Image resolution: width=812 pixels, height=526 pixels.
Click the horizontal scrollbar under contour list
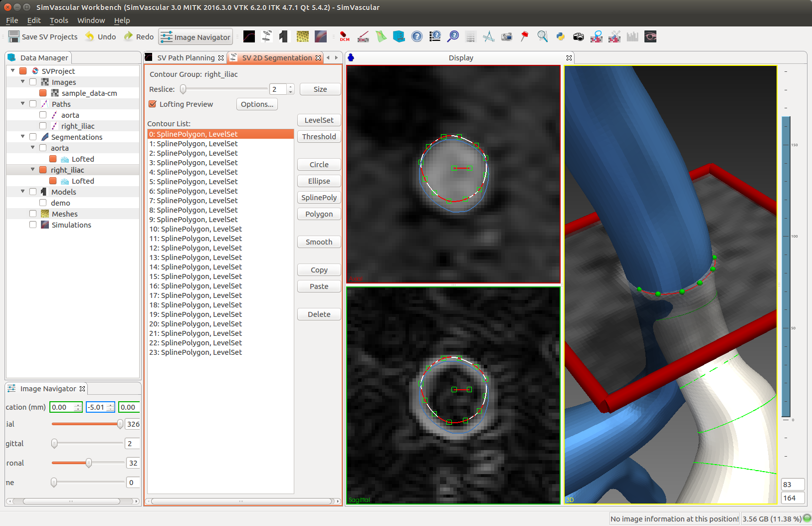[241, 501]
